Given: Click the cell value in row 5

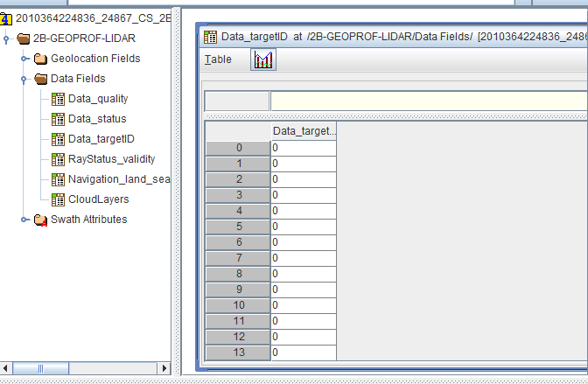Looking at the screenshot, I should click(303, 227).
